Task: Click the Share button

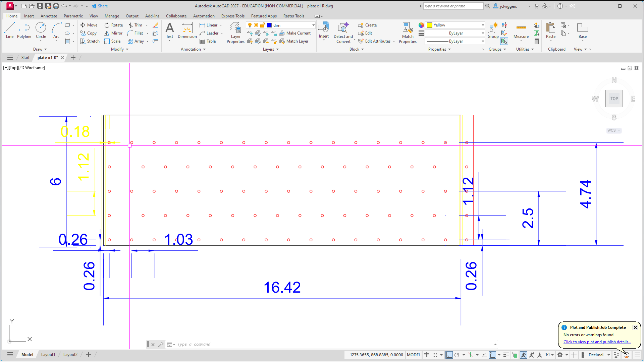Action: [x=100, y=6]
